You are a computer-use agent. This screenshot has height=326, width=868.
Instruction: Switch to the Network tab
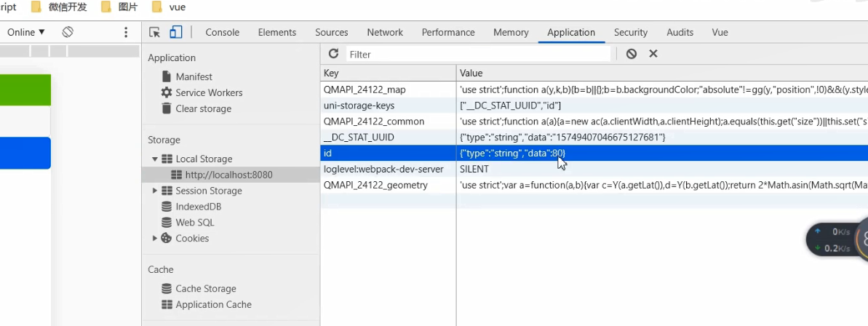tap(385, 32)
